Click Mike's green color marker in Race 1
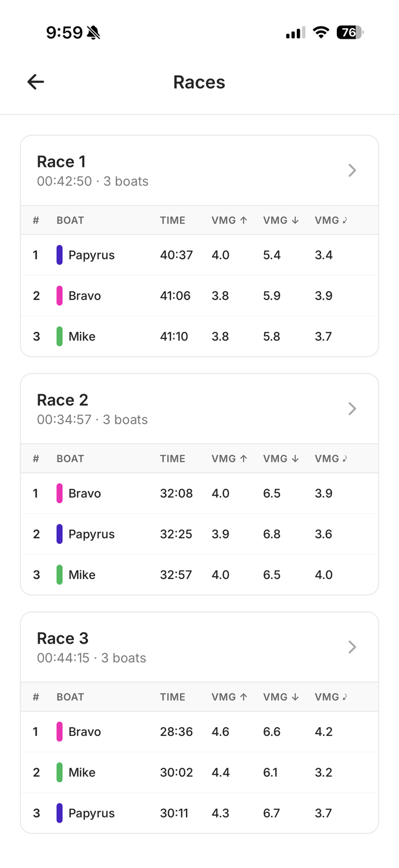Screen dimensions: 399x868 click(x=59, y=337)
